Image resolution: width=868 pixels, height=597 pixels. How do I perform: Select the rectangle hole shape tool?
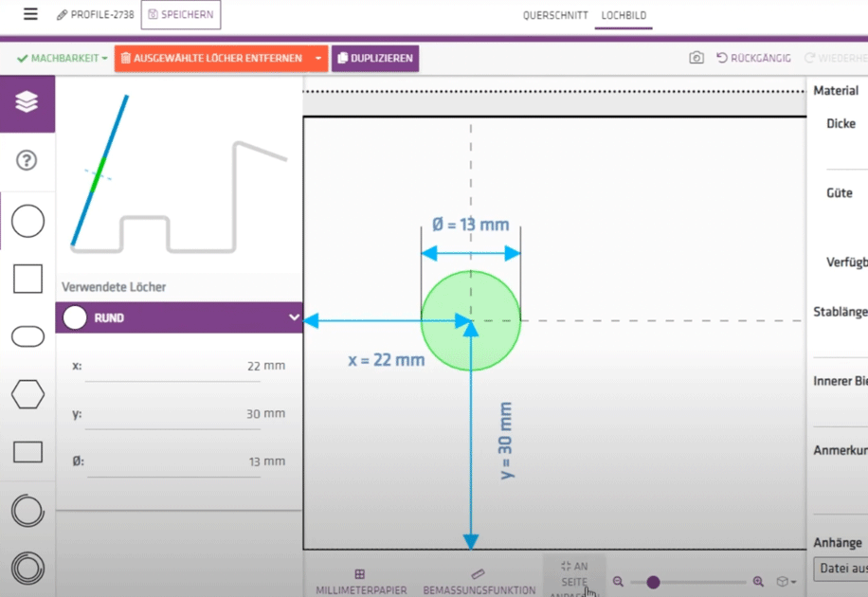pyautogui.click(x=27, y=452)
